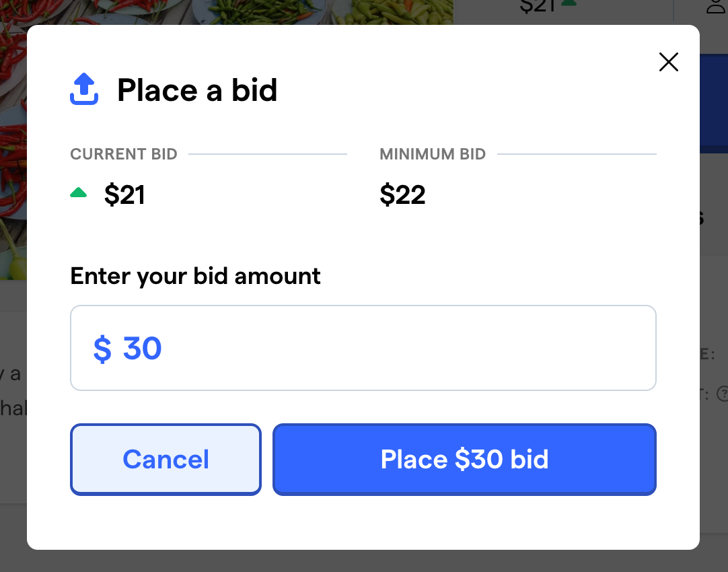The height and width of the screenshot is (572, 728).
Task: Click the green triangle beside current bid
Action: pyautogui.click(x=79, y=192)
